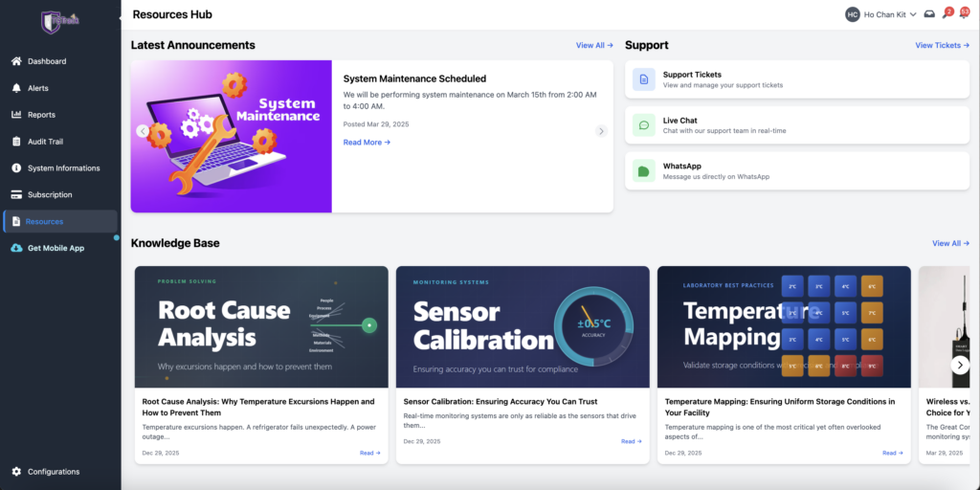
Task: Click the View Tickets link
Action: pyautogui.click(x=942, y=45)
